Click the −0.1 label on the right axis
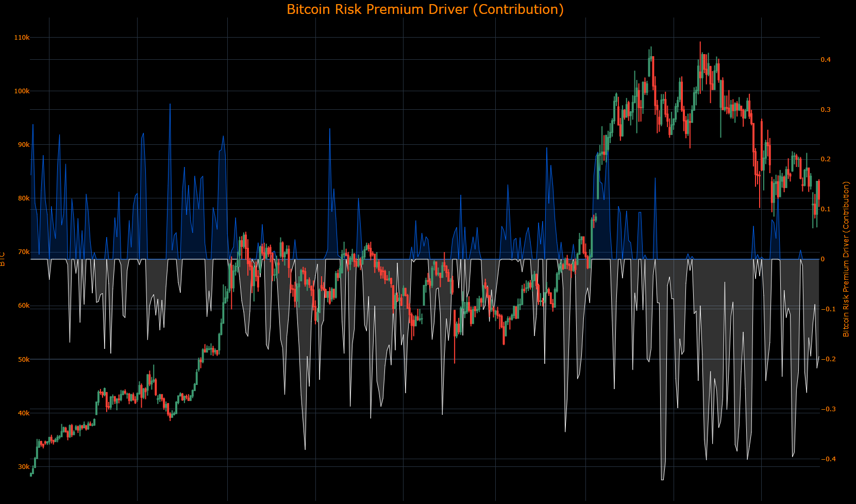 [828, 309]
